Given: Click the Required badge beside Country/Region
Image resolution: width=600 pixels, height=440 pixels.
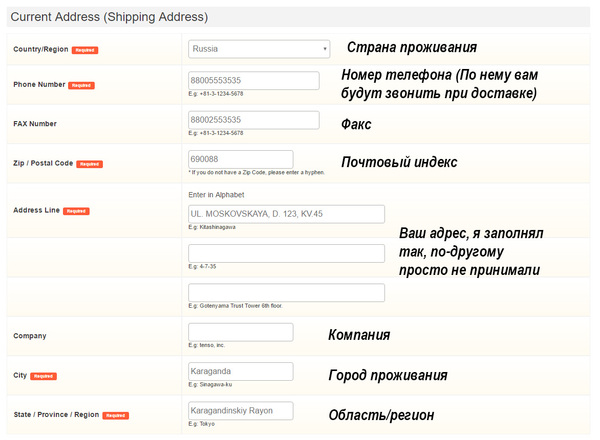Looking at the screenshot, I should [85, 50].
